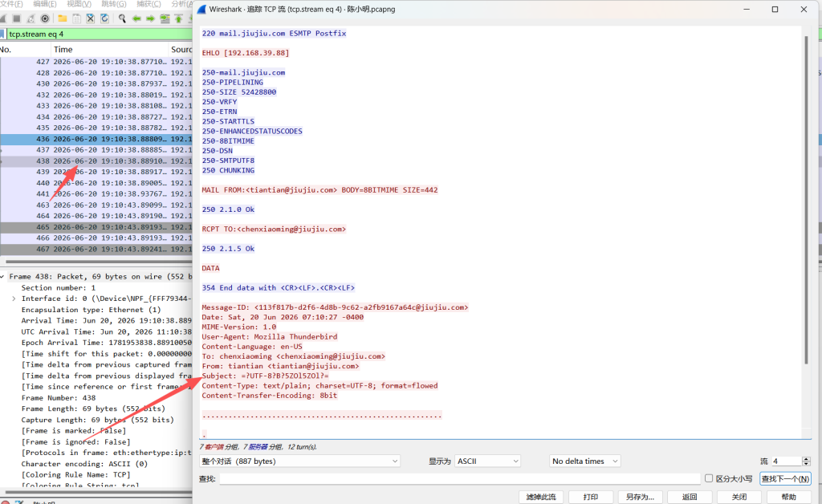Decrease the stream number with down arrow
Screen dimensions: 822x504
tap(806, 464)
